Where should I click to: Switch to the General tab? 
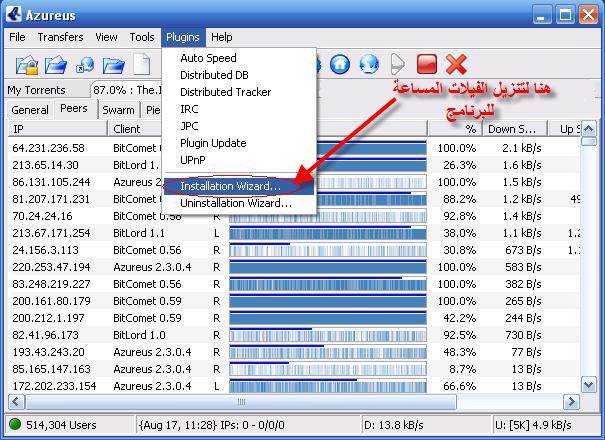[30, 110]
